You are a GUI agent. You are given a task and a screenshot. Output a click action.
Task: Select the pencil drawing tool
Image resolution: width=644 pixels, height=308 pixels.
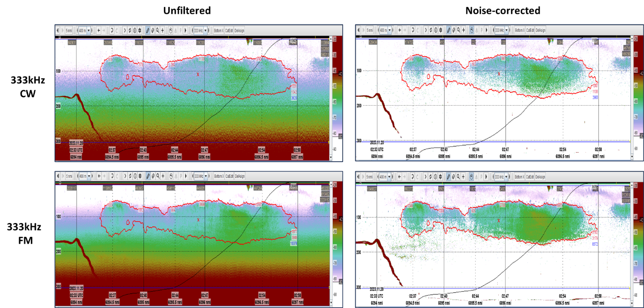click(147, 30)
